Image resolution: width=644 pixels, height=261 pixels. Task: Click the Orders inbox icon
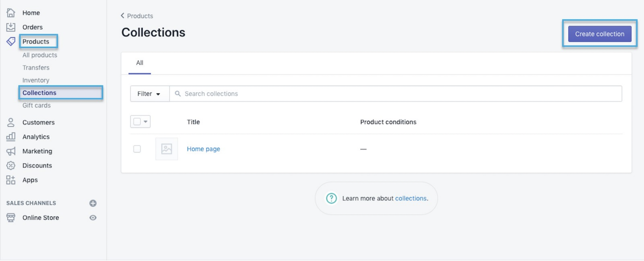point(11,27)
